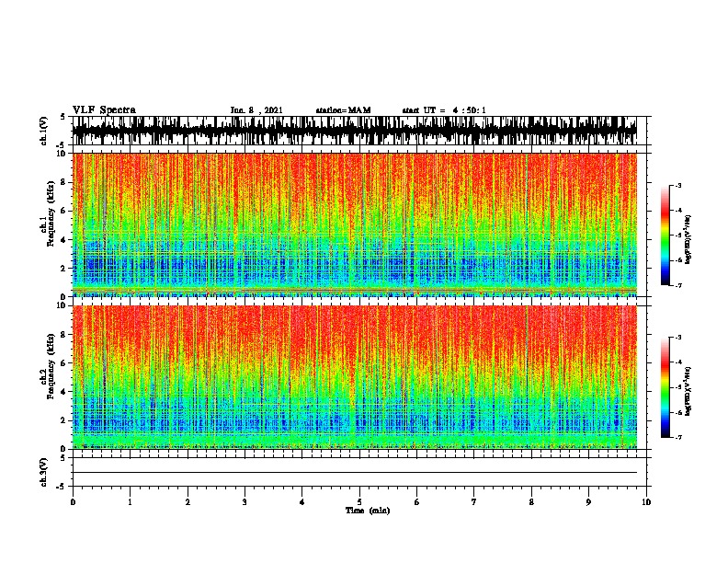Viewport: 728px width, 563px height.
Task: Click the "ch.3(V)" axis label
Action: [44, 473]
